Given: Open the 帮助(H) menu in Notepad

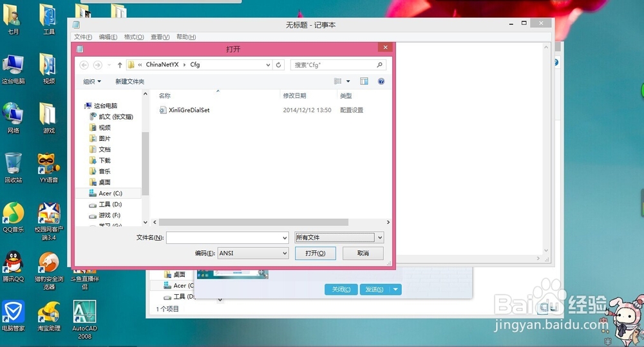Looking at the screenshot, I should (186, 37).
